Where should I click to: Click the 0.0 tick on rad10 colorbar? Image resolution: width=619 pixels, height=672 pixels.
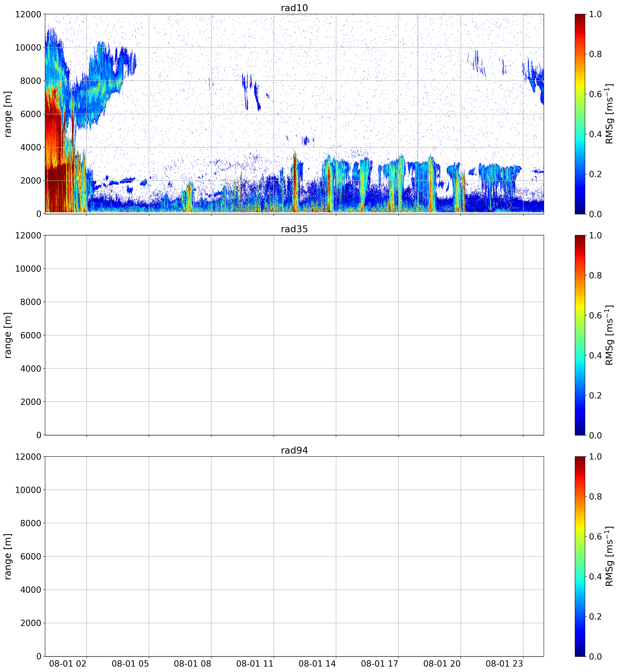coord(595,214)
